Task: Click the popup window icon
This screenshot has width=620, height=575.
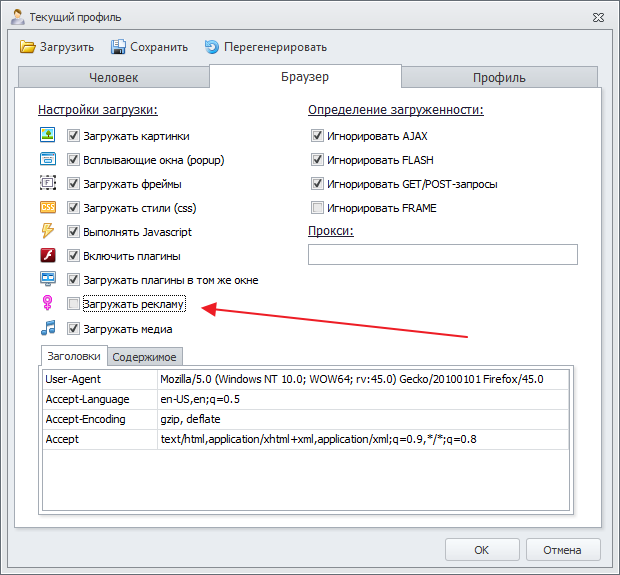Action: pyautogui.click(x=48, y=159)
